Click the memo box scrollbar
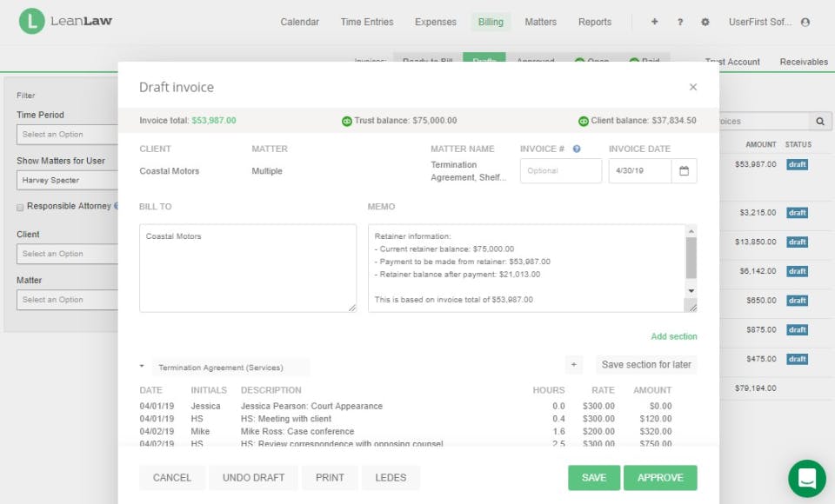This screenshot has width=835, height=504. click(691, 258)
